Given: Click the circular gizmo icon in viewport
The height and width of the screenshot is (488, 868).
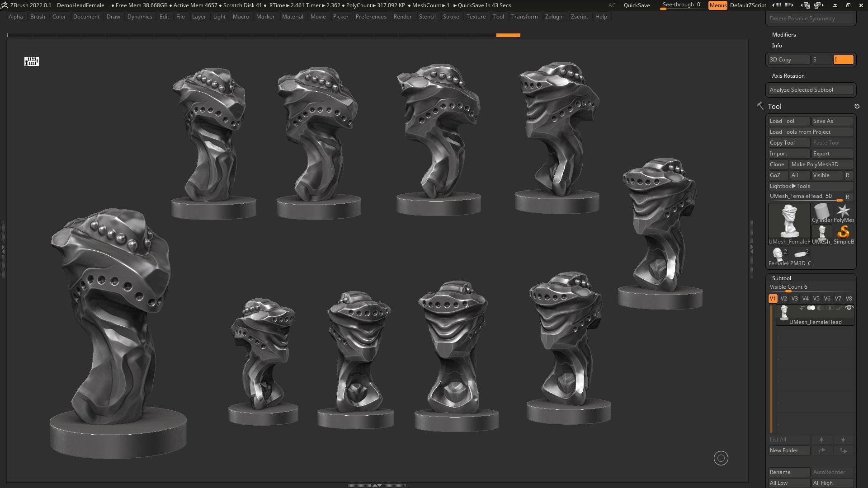Looking at the screenshot, I should click(721, 458).
